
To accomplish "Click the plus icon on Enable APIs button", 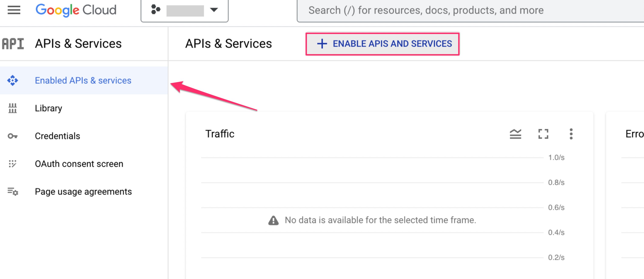I will 322,44.
